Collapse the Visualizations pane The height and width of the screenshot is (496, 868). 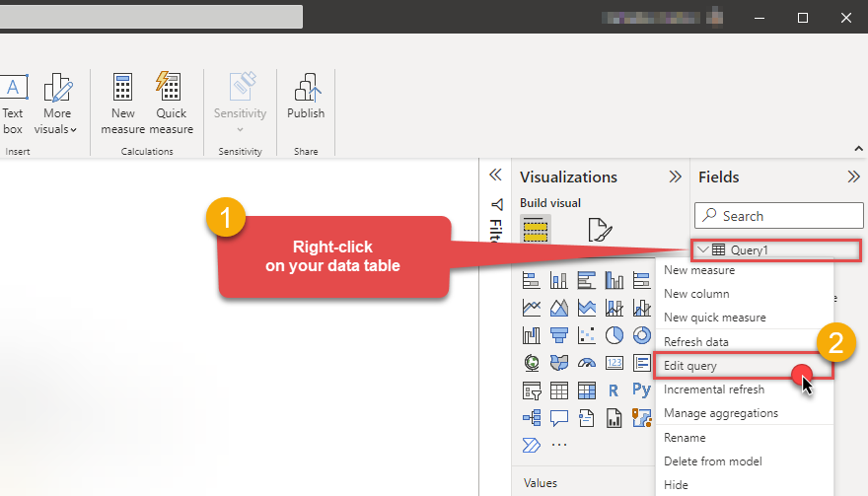675,177
